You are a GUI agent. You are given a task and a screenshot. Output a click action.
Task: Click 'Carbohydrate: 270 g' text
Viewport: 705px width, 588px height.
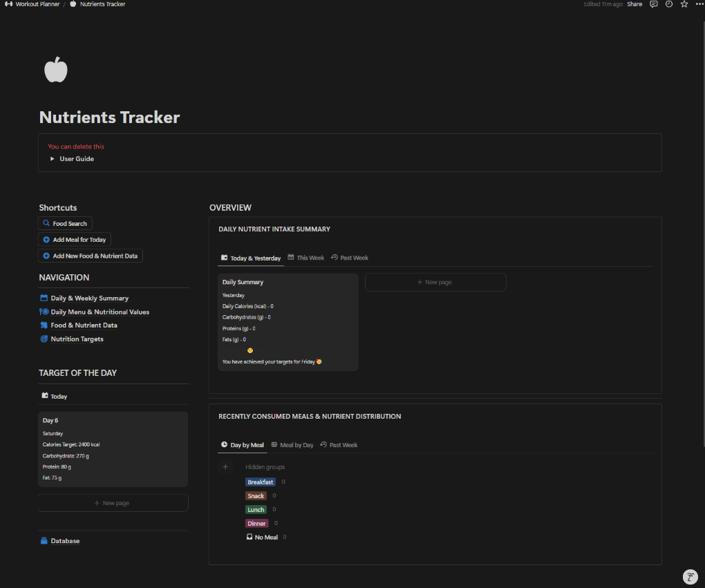(66, 456)
